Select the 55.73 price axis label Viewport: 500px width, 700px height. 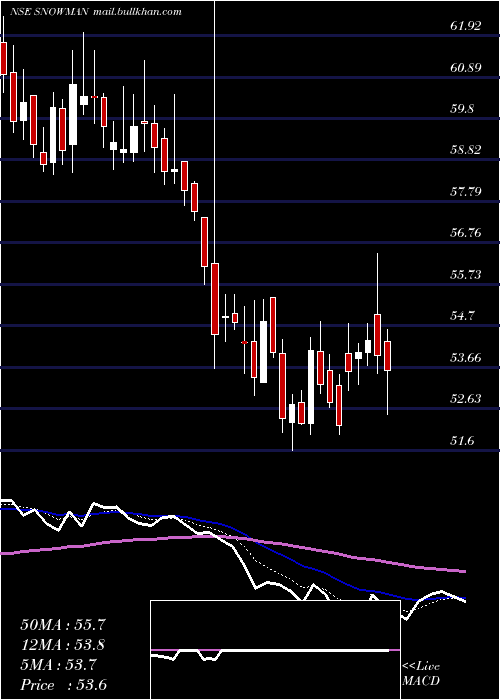pyautogui.click(x=466, y=275)
